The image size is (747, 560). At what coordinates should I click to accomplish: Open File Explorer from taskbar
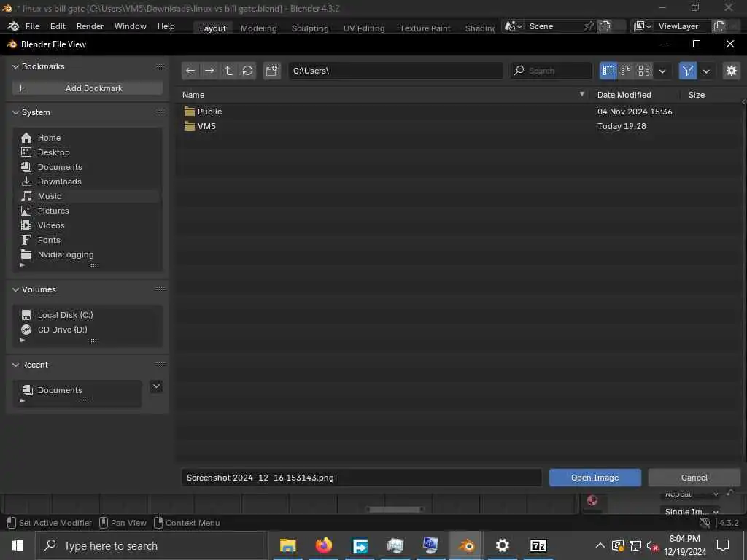click(x=287, y=545)
